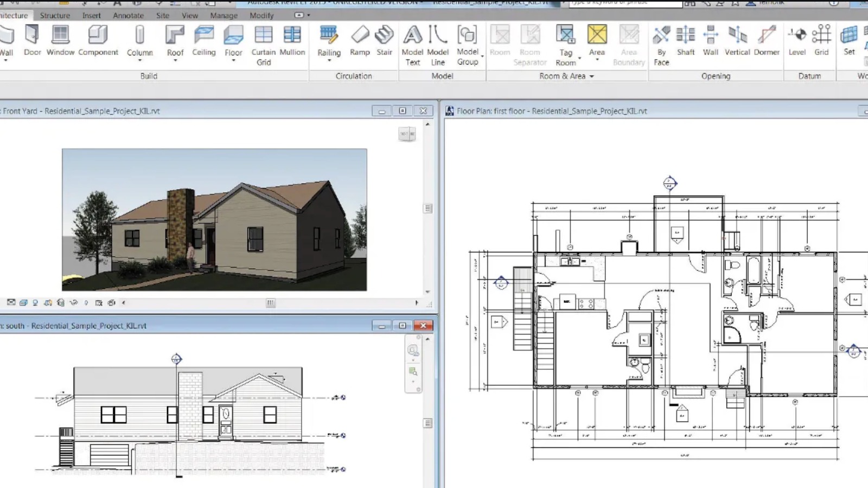Go to the Annotate tab
Screen dimensions: 868x488
coord(128,15)
